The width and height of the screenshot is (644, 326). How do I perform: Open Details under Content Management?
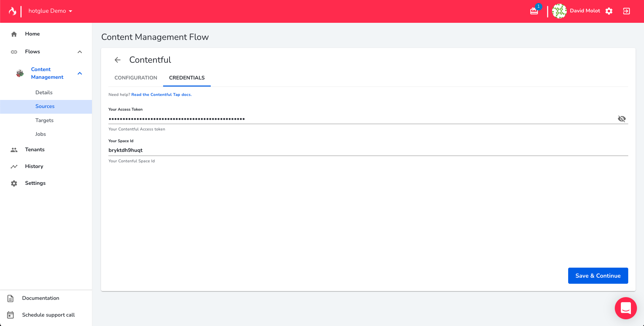pos(44,93)
